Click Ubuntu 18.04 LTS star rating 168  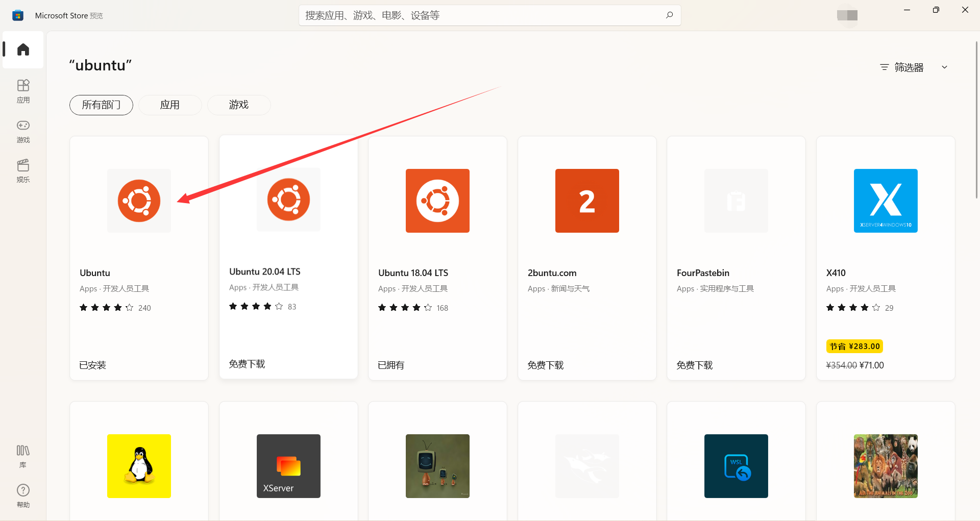(x=413, y=308)
